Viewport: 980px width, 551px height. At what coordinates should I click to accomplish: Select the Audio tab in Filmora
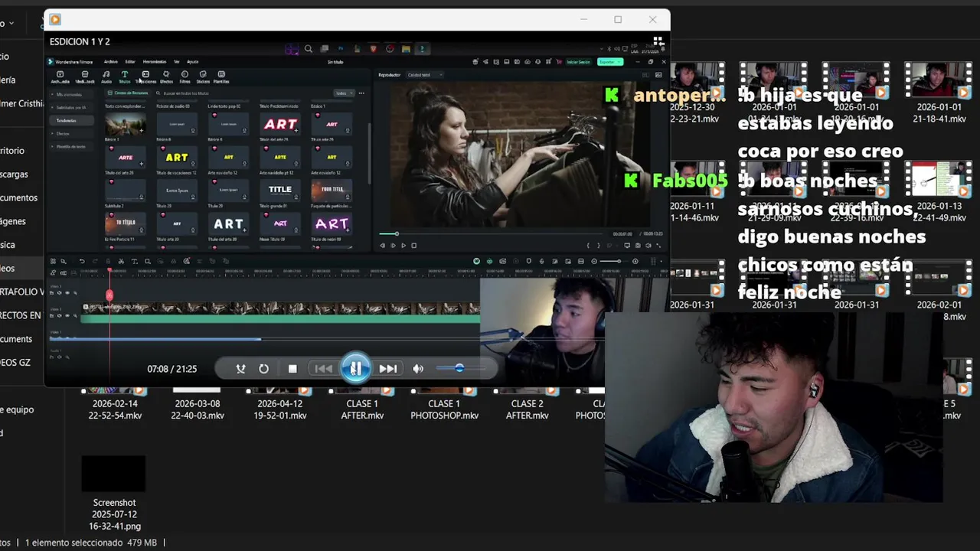point(106,77)
